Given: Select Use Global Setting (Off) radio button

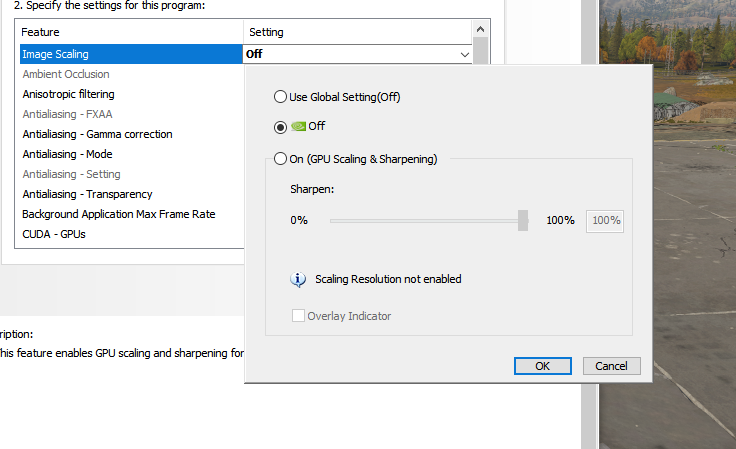Looking at the screenshot, I should [280, 97].
